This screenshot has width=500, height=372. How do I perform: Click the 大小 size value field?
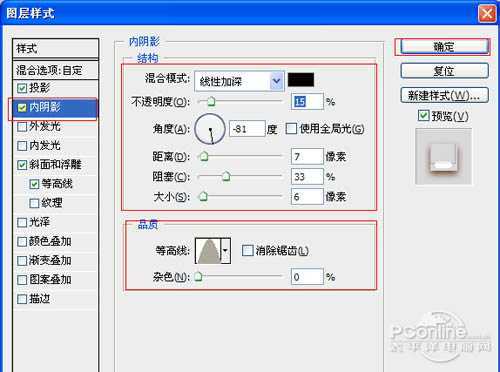307,197
